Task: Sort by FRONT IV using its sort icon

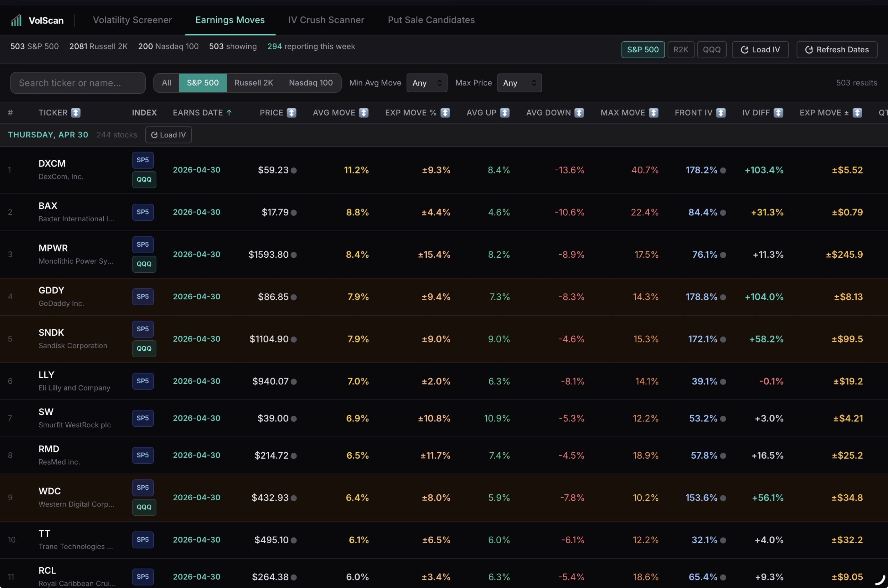Action: (721, 113)
